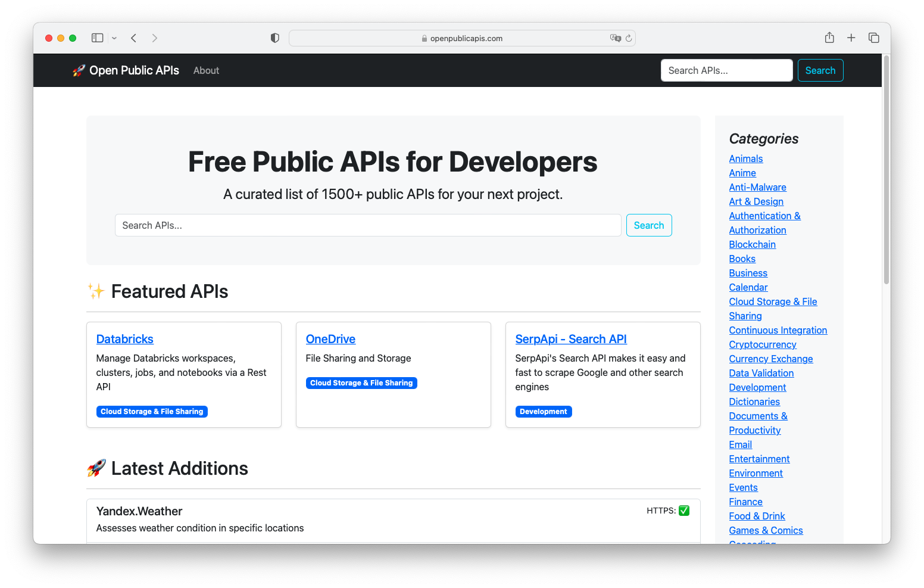924x588 pixels.
Task: Click the Yandex.Weather entry title
Action: [x=139, y=511]
